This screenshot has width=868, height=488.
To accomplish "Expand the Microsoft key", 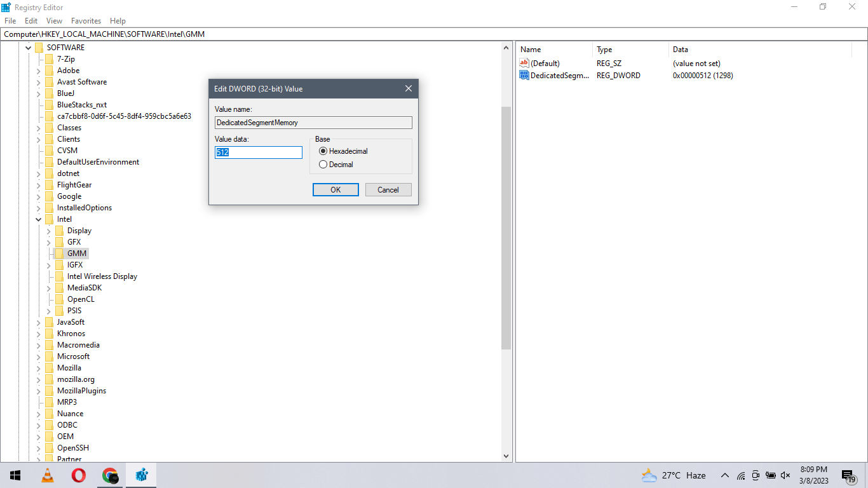I will pyautogui.click(x=38, y=356).
